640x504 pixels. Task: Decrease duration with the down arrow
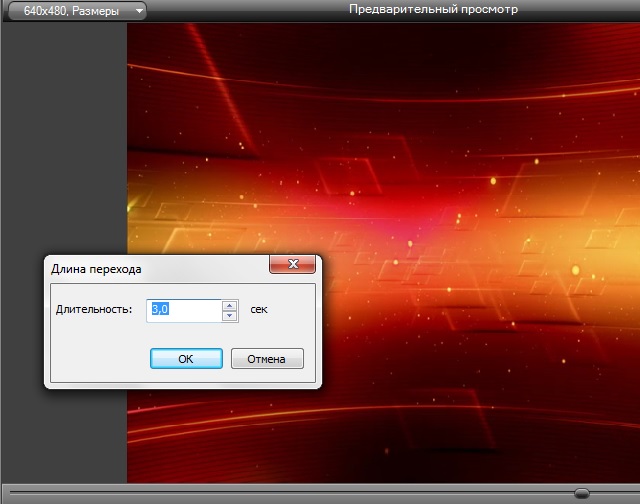230,316
